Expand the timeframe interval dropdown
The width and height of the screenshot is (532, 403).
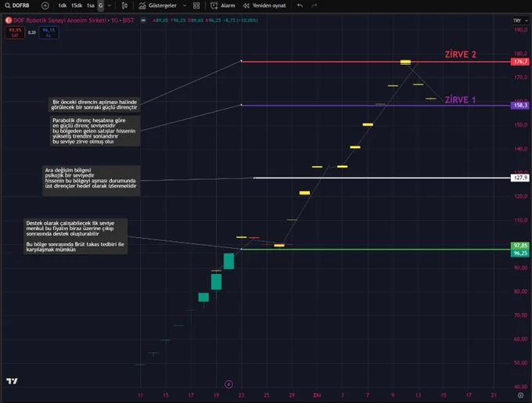tap(110, 5)
